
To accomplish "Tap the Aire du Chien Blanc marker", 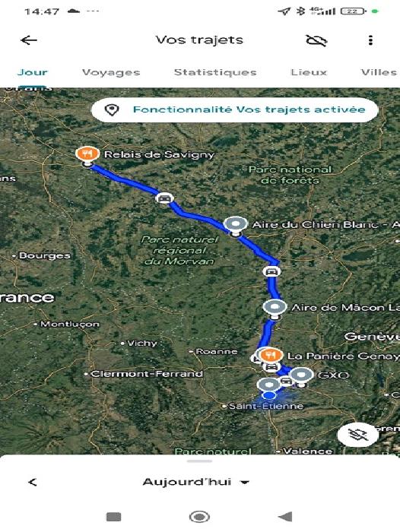I will (236, 225).
